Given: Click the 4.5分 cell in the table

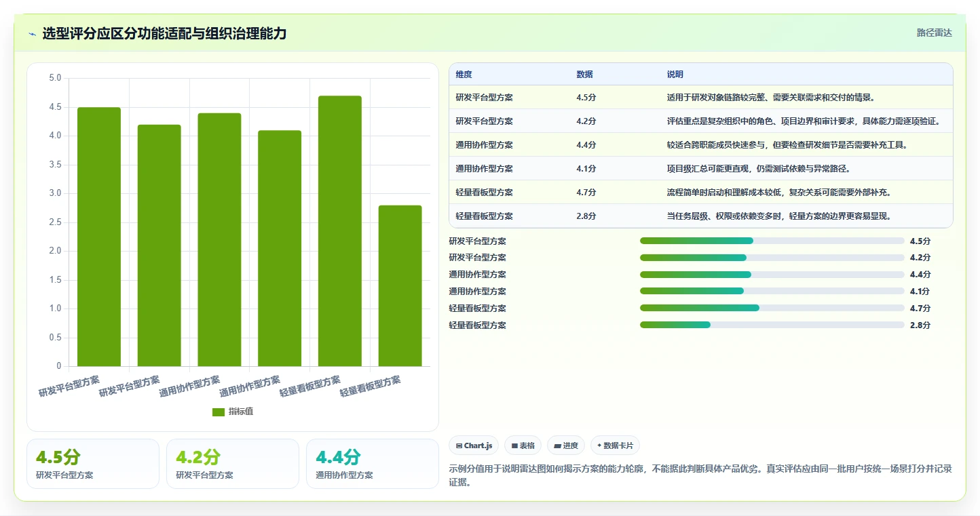Looking at the screenshot, I should click(x=586, y=98).
